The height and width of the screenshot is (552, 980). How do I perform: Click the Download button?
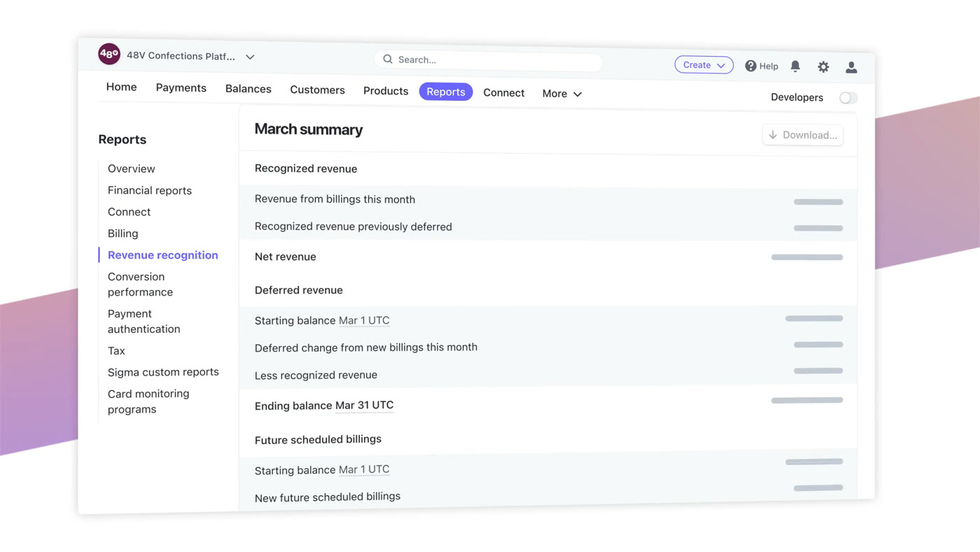[x=803, y=135]
